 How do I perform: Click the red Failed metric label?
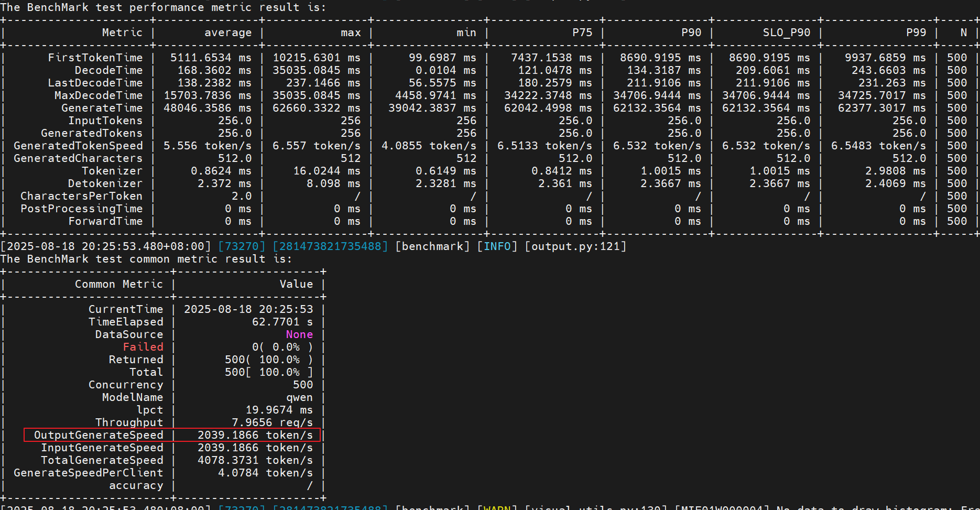[143, 347]
